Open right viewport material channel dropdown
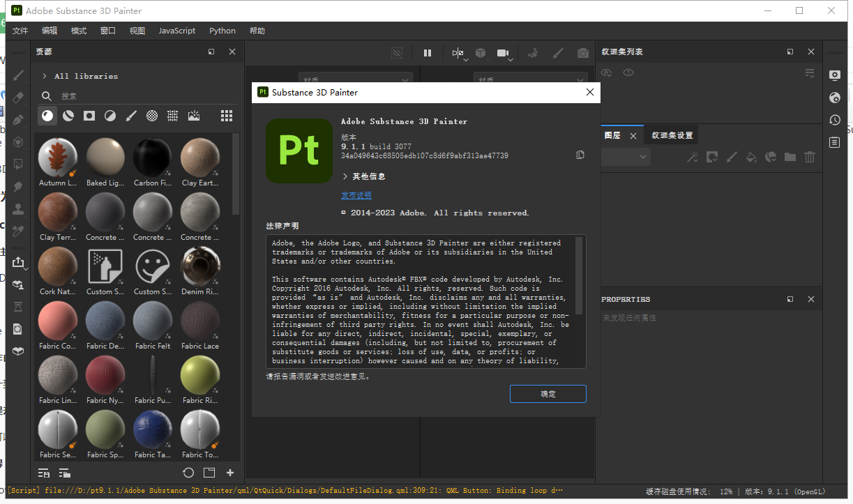Image resolution: width=853 pixels, height=504 pixels. tap(531, 77)
